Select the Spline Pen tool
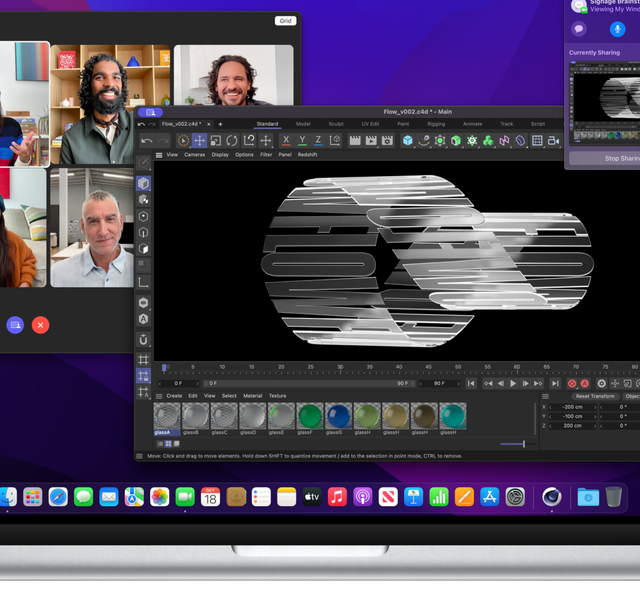This screenshot has width=640, height=609. point(424,141)
